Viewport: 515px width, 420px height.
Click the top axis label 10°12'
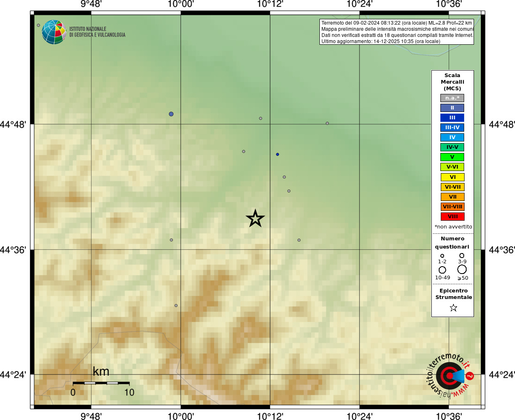[270, 4]
